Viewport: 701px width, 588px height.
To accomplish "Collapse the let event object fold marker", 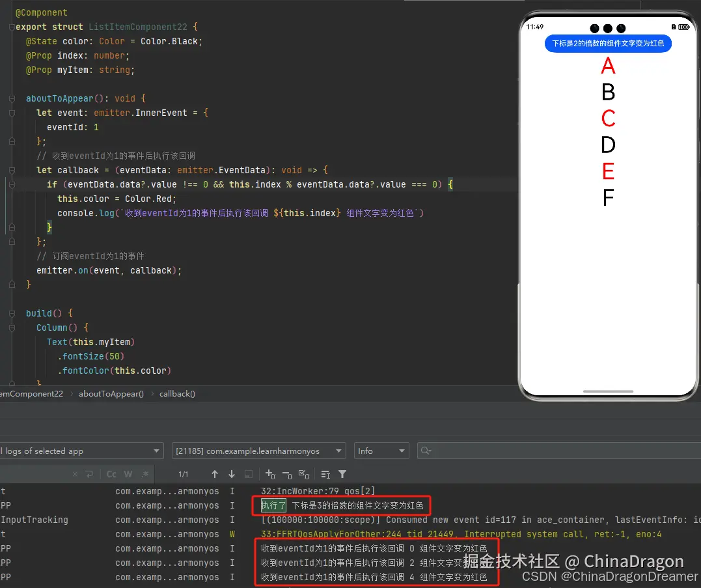I will 12,113.
